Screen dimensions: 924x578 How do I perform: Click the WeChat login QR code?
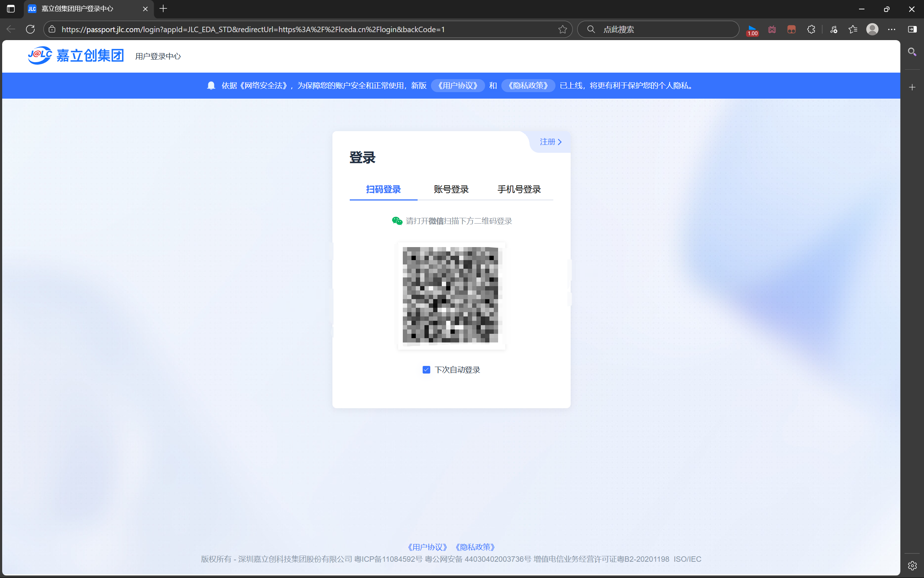pyautogui.click(x=451, y=296)
